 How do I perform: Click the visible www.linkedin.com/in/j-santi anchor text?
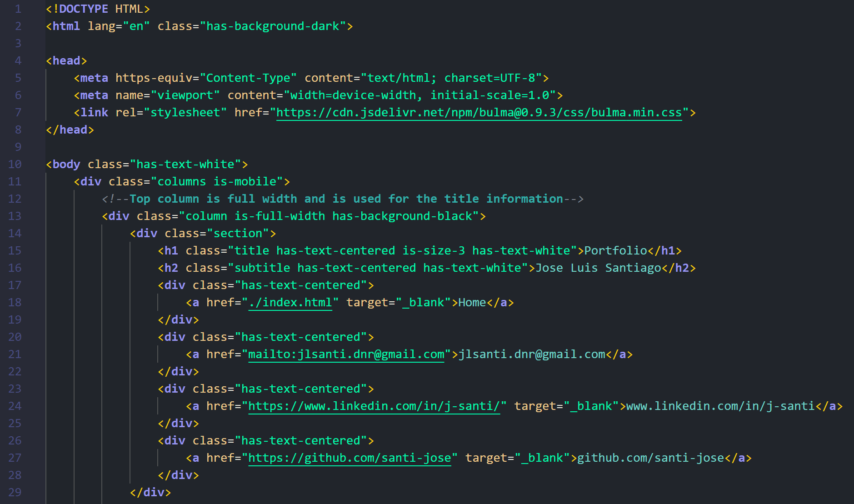(720, 406)
